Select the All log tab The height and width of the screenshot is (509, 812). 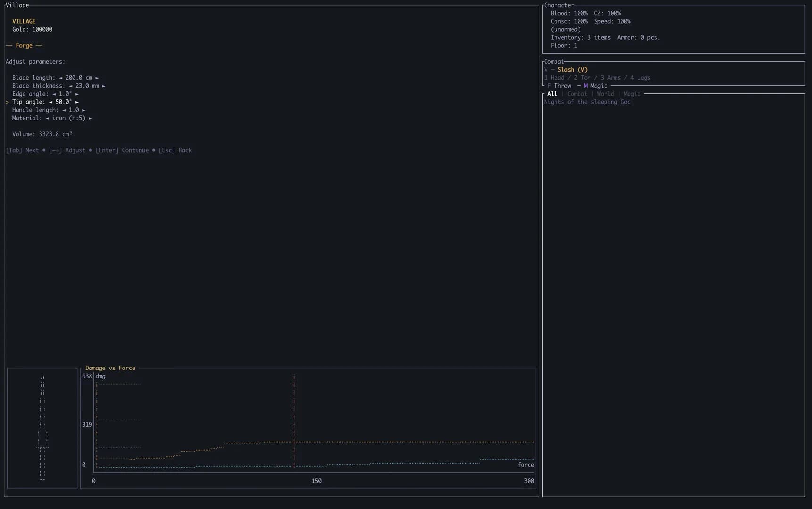(x=552, y=94)
